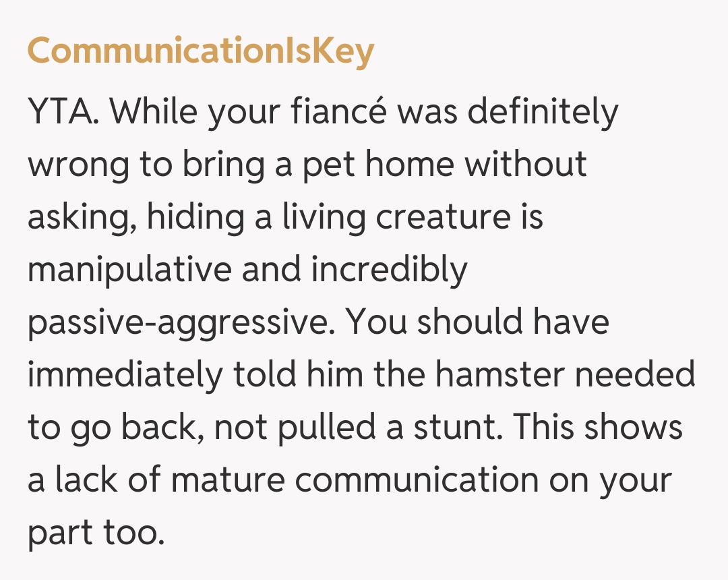The height and width of the screenshot is (580, 728).
Task: Open the CommunicationIsKey user profile
Action: (200, 51)
